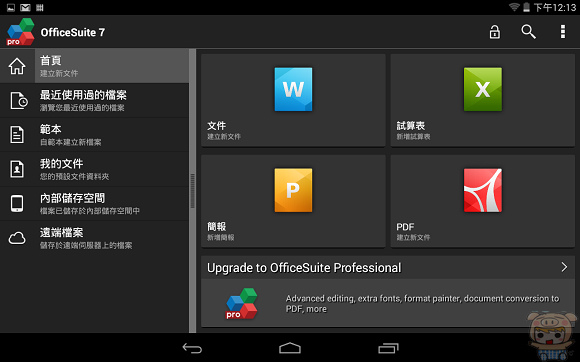The height and width of the screenshot is (362, 580).
Task: Tap the OfficeSuite pro logo in header
Action: click(20, 32)
